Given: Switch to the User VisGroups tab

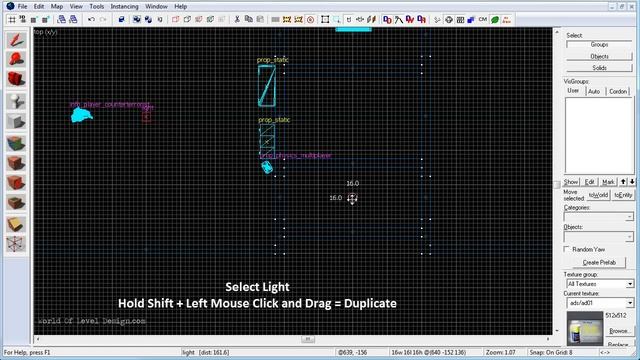Looking at the screenshot, I should click(573, 91).
